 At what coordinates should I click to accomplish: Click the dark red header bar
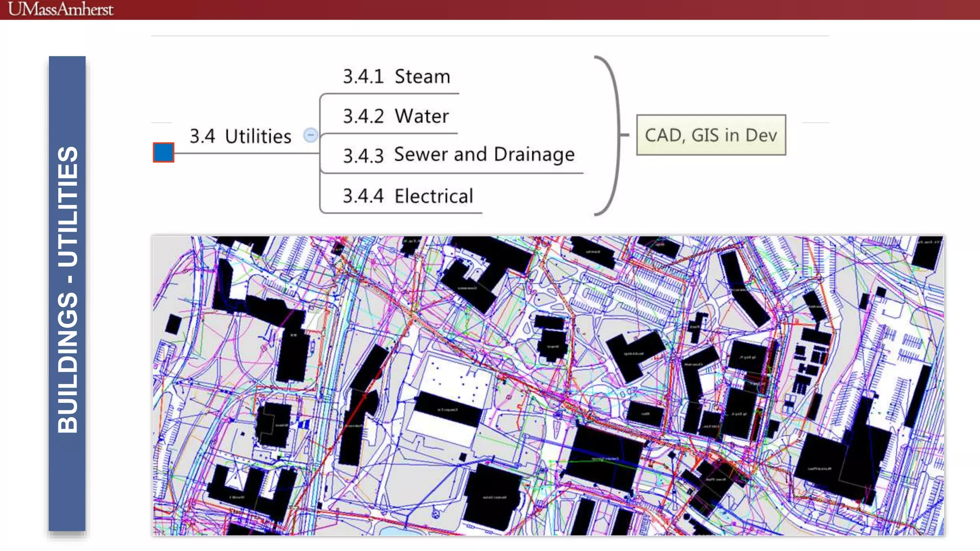[x=526, y=10]
